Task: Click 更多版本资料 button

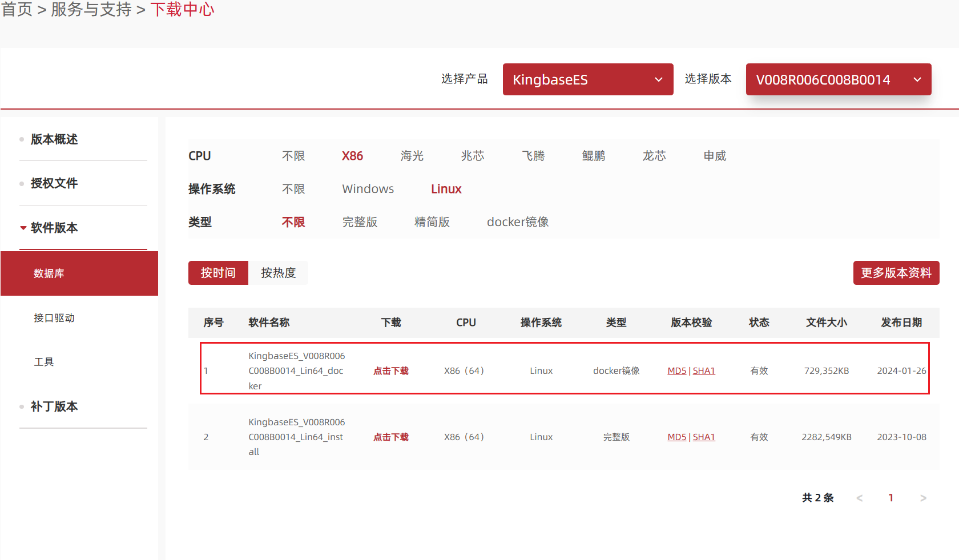Action: (x=896, y=273)
